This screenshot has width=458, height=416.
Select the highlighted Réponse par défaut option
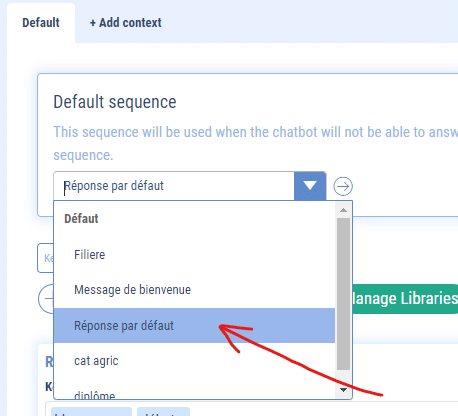pos(194,326)
